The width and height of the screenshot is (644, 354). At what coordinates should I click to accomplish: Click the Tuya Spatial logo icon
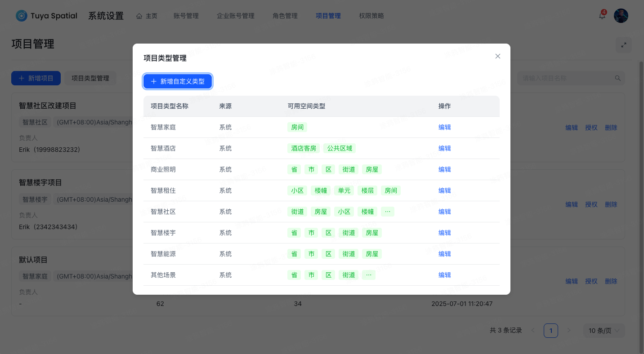click(22, 16)
